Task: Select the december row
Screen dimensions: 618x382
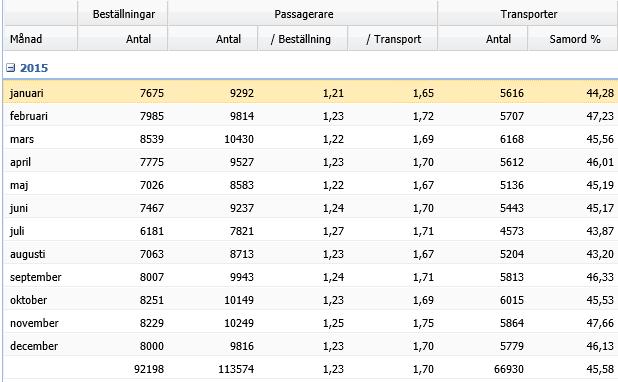Action: pos(311,346)
